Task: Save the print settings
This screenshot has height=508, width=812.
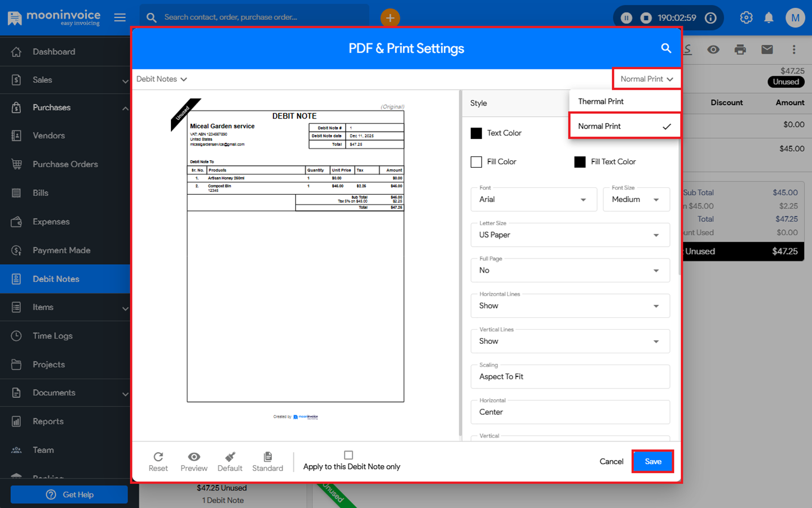Action: tap(652, 462)
